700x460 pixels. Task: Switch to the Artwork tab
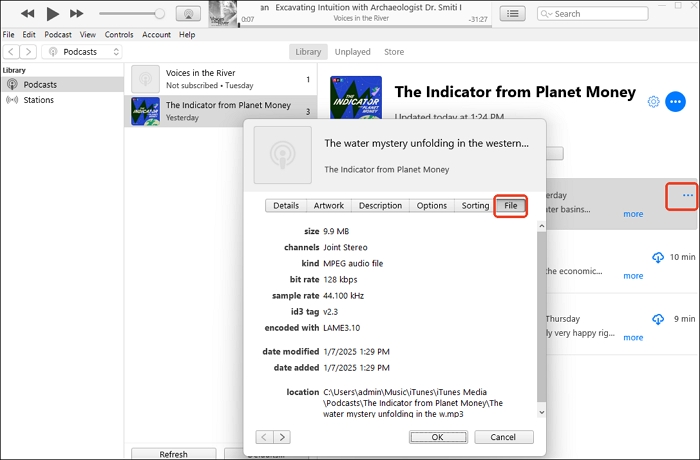coord(329,206)
